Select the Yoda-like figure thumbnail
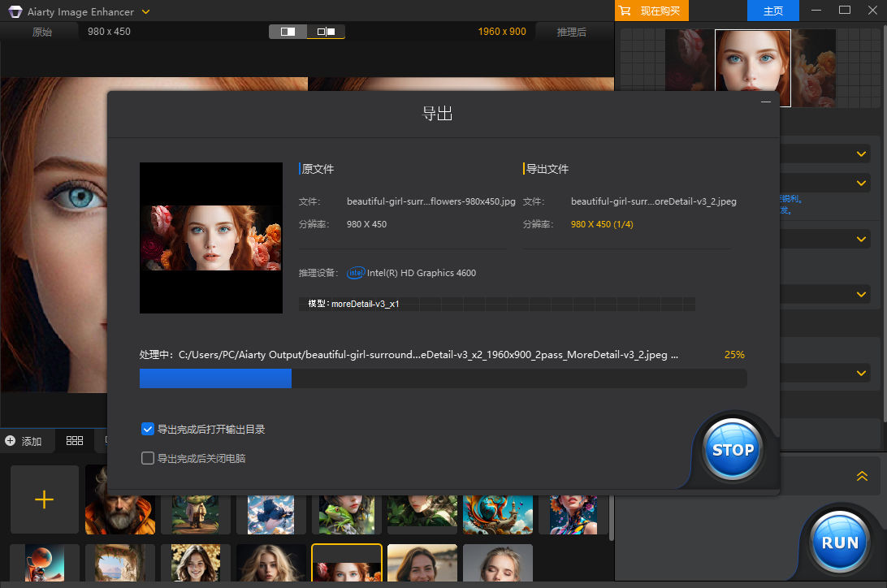 click(x=195, y=515)
